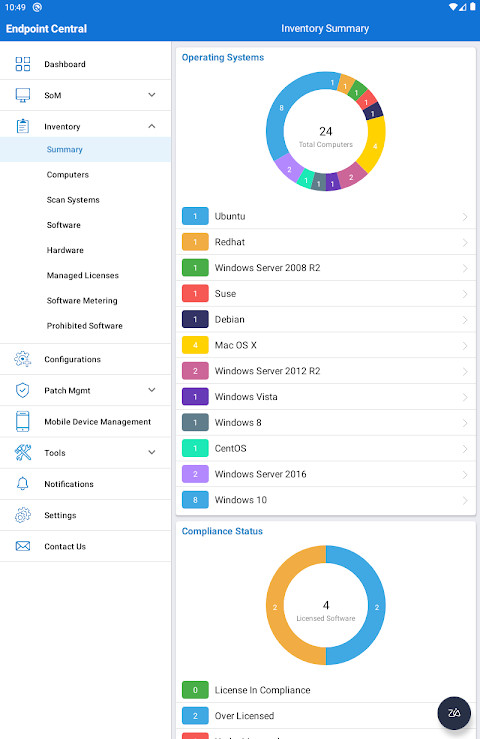The image size is (480, 739).
Task: Select the Suse row label
Action: click(x=225, y=294)
